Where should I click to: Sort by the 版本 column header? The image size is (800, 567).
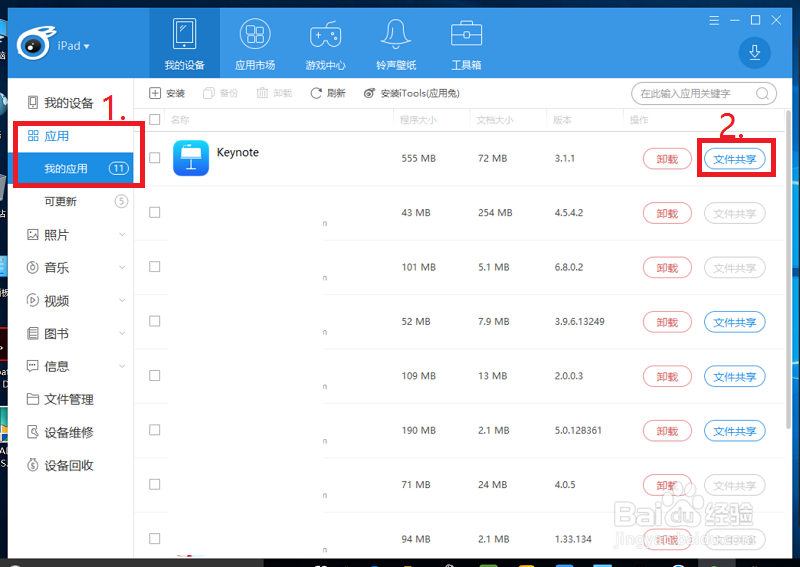coord(562,120)
